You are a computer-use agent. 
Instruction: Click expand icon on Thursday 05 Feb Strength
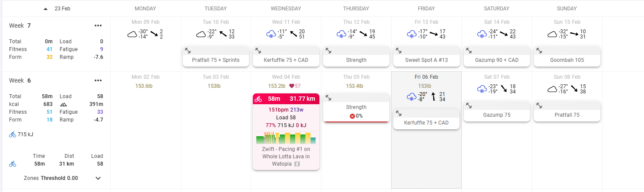(x=328, y=98)
